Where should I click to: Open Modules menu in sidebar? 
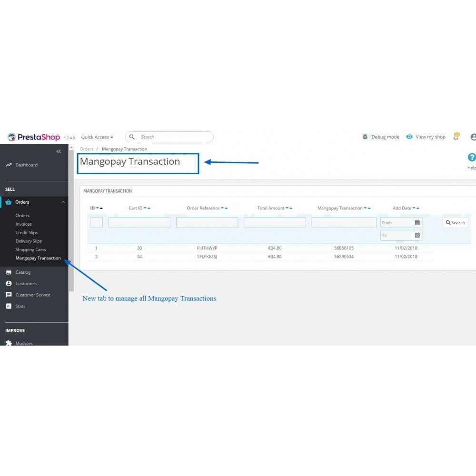click(x=24, y=343)
